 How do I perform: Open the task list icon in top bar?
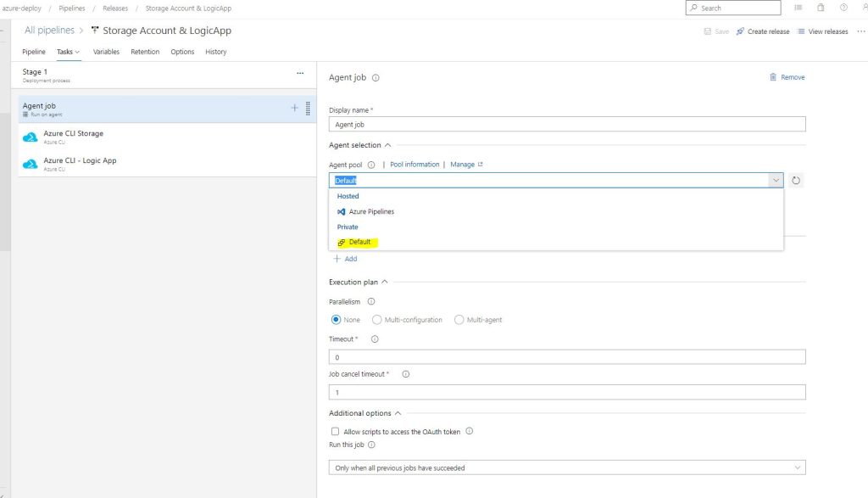(x=798, y=8)
